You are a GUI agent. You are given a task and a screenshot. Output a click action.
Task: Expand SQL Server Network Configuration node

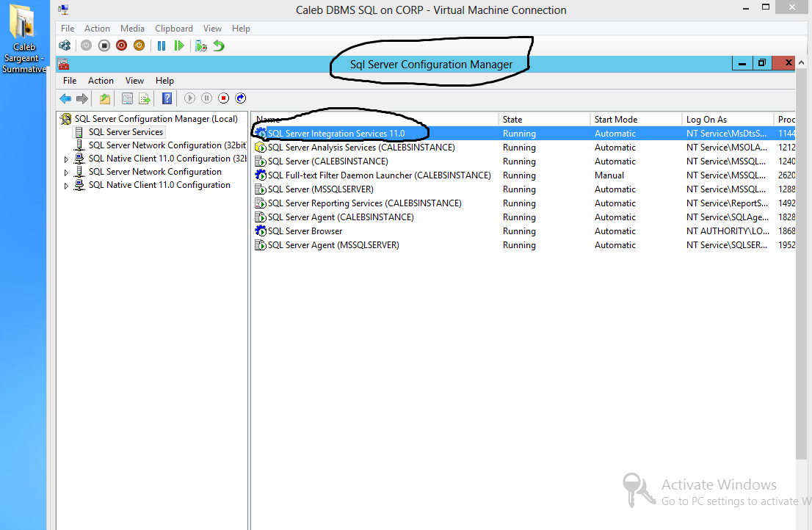[x=66, y=173]
